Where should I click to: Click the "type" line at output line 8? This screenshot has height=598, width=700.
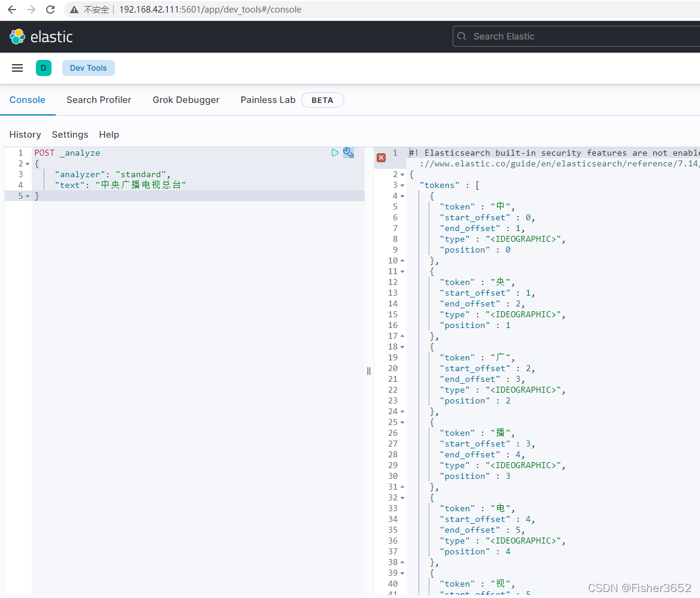pyautogui.click(x=502, y=239)
